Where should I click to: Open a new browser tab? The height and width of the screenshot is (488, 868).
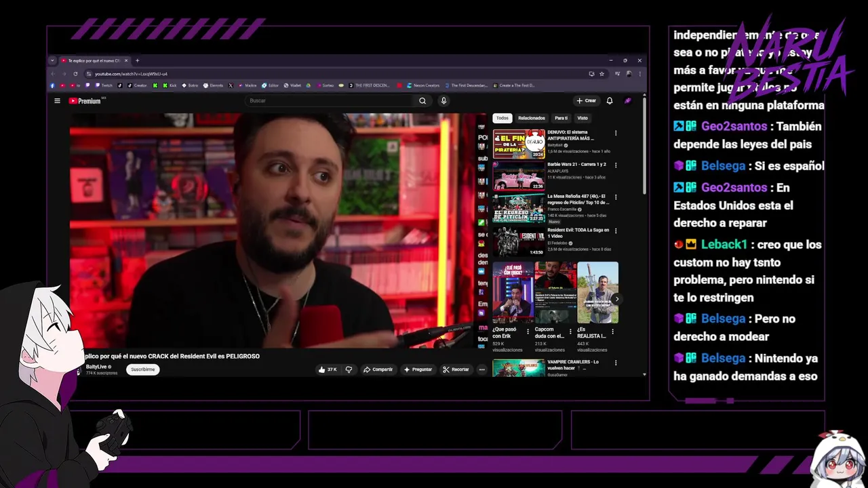[137, 60]
